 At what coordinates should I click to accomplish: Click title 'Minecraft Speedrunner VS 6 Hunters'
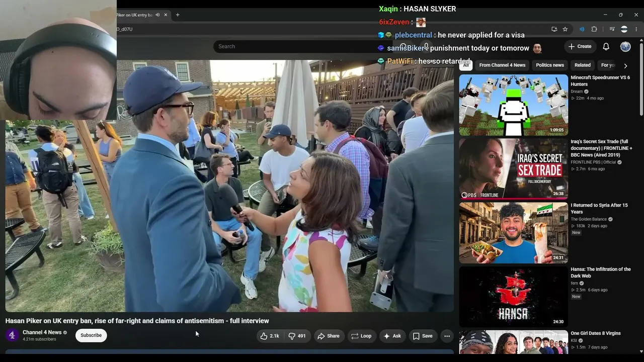pyautogui.click(x=600, y=81)
